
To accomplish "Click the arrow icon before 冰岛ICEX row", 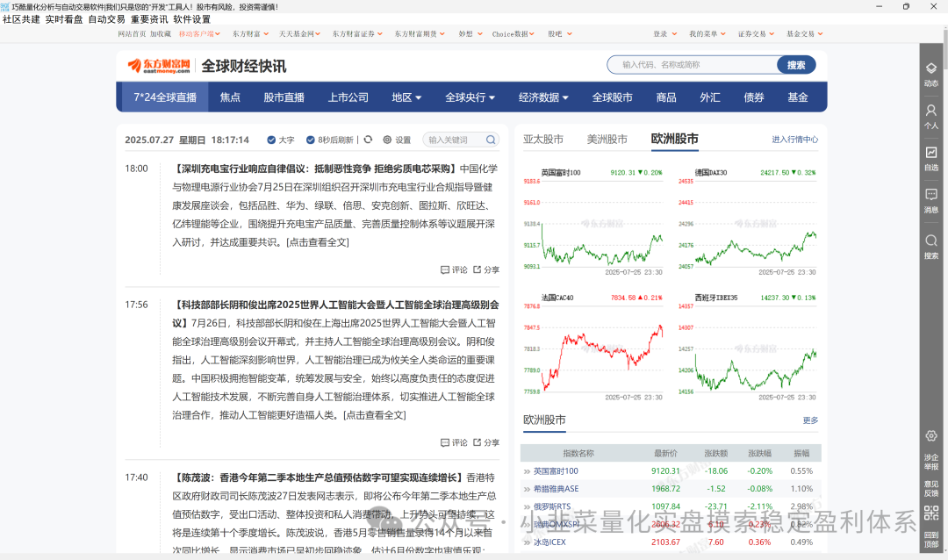I will 527,542.
